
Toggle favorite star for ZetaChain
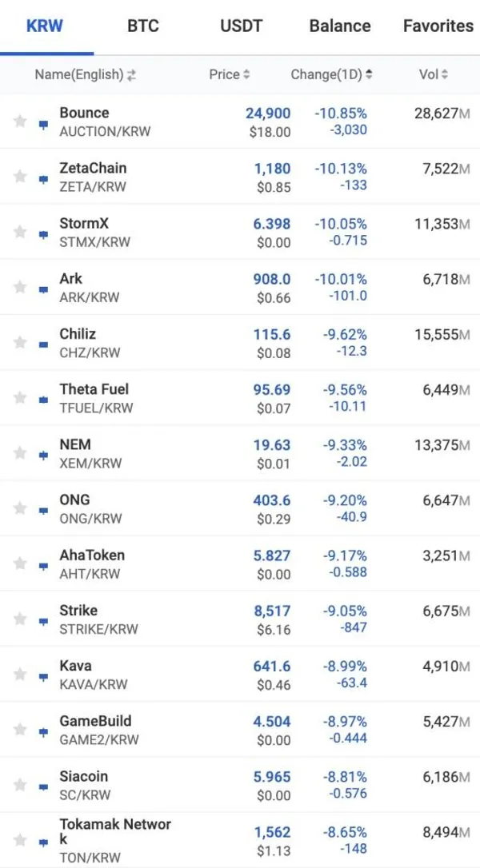20,177
